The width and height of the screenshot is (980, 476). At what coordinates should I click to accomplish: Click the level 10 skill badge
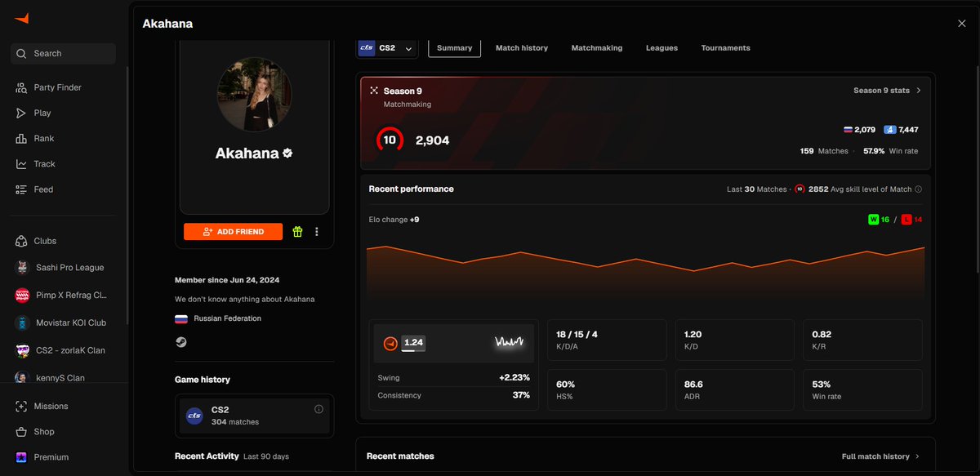coord(390,140)
